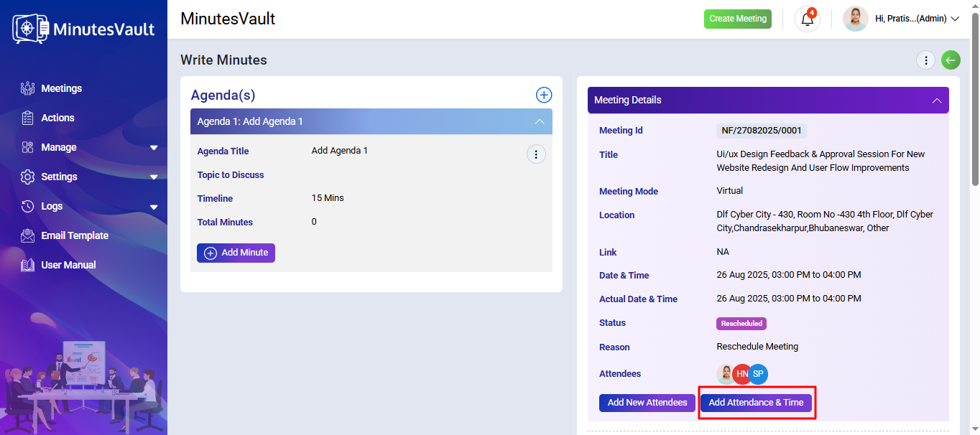Viewport: 980px width, 435px height.
Task: Click the Actions checklist icon
Action: click(x=28, y=118)
